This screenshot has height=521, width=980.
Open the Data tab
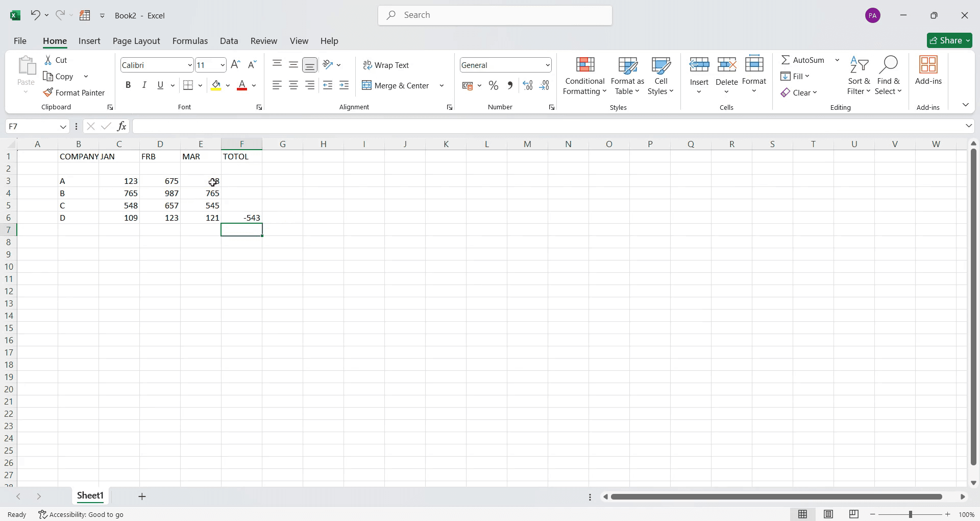pos(229,41)
